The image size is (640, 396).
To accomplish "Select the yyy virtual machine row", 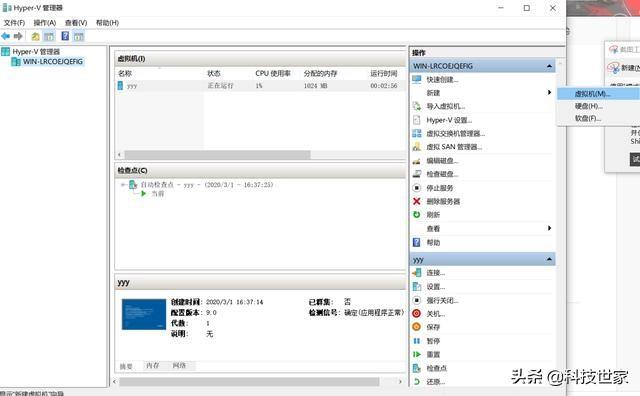I will (x=261, y=86).
